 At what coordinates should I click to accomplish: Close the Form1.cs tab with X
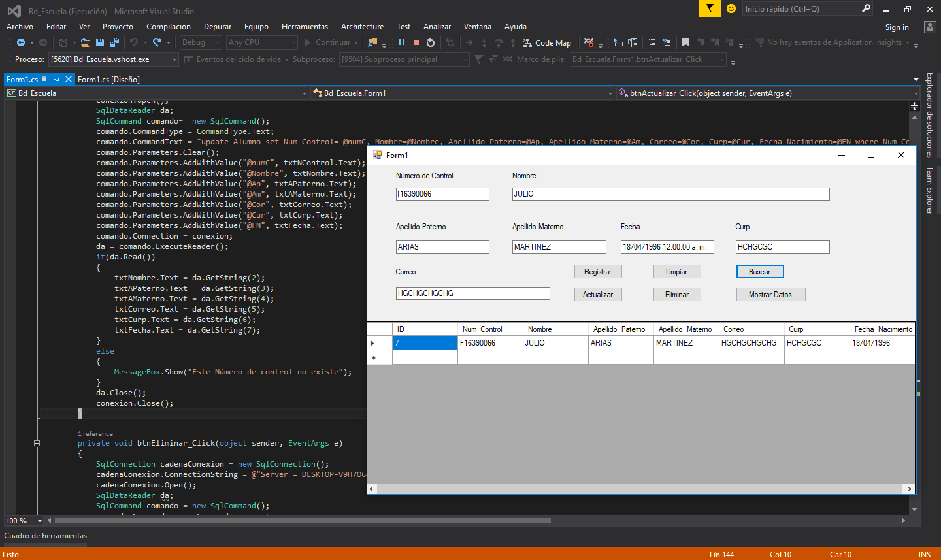point(69,79)
